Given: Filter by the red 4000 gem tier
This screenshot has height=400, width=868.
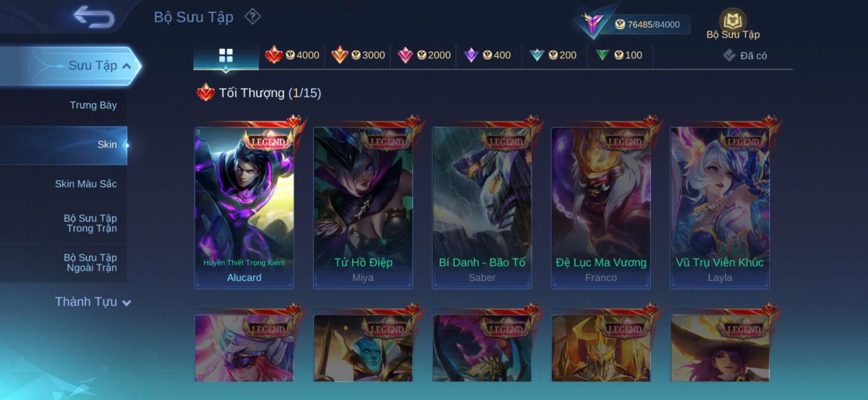Looking at the screenshot, I should pyautogui.click(x=292, y=55).
